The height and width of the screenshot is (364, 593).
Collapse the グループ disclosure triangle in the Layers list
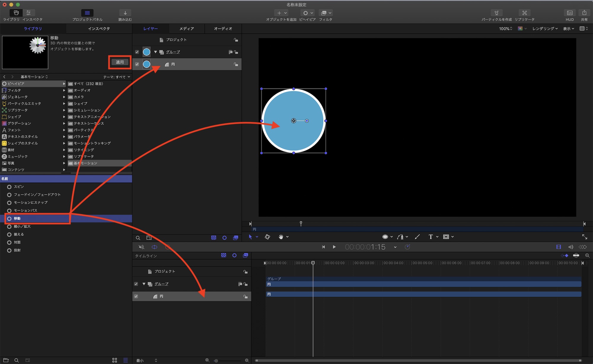(x=155, y=52)
